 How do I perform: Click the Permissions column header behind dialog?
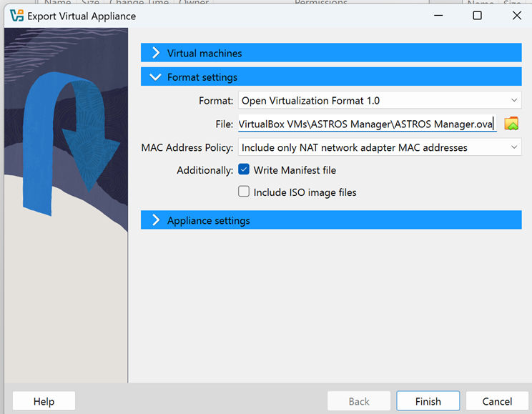[x=320, y=4]
